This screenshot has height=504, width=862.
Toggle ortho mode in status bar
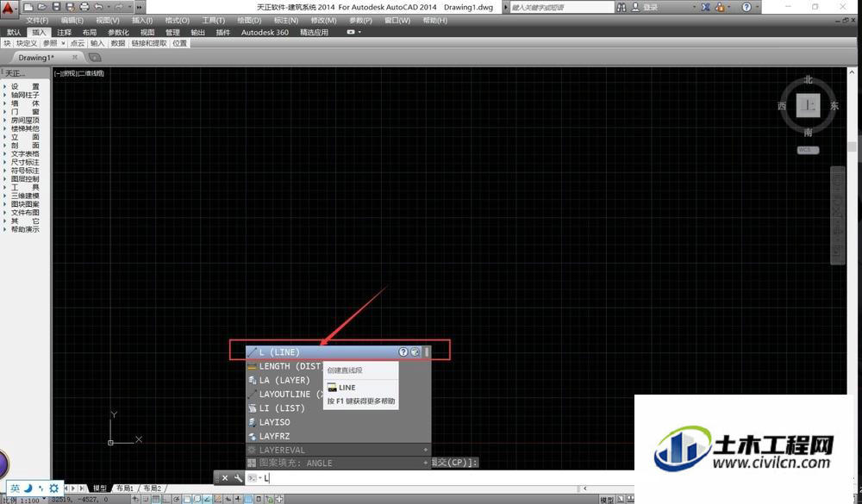(x=166, y=499)
